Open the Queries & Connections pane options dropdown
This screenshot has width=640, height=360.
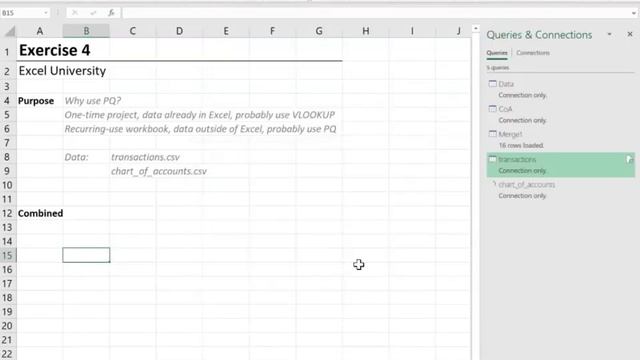click(x=609, y=34)
